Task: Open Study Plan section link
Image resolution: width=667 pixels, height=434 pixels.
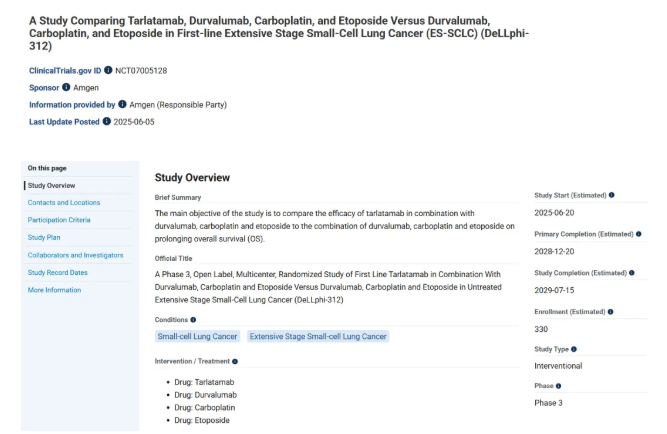Action: [44, 237]
